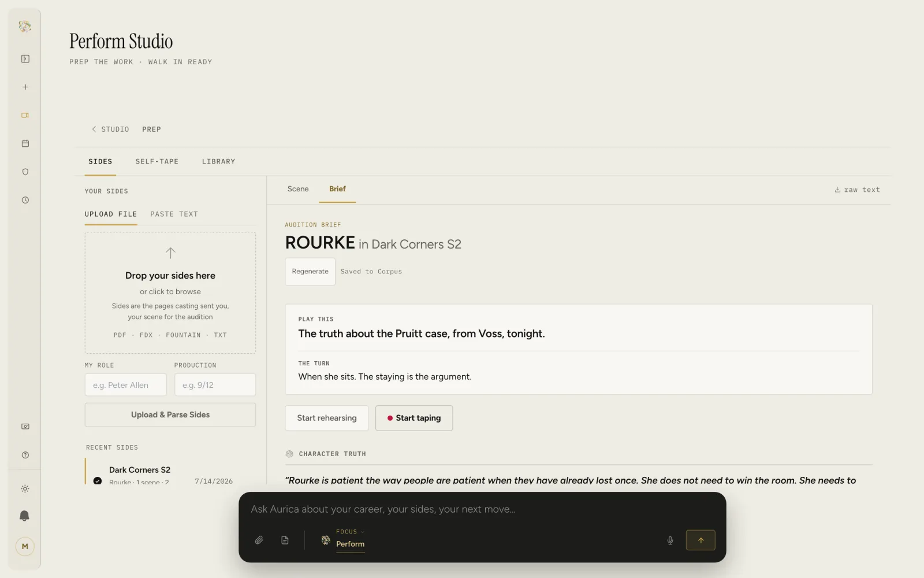The height and width of the screenshot is (578, 924).
Task: Switch to the Self-Tape tab
Action: tap(157, 161)
